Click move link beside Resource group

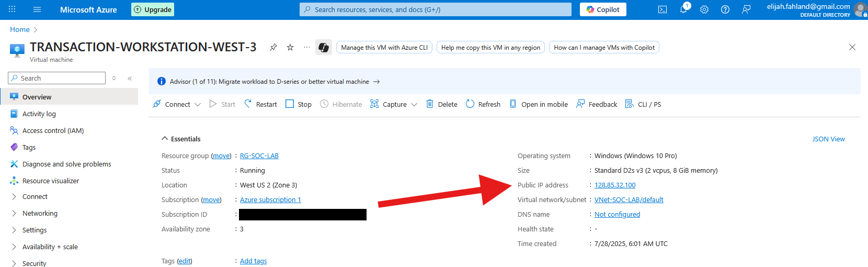221,155
